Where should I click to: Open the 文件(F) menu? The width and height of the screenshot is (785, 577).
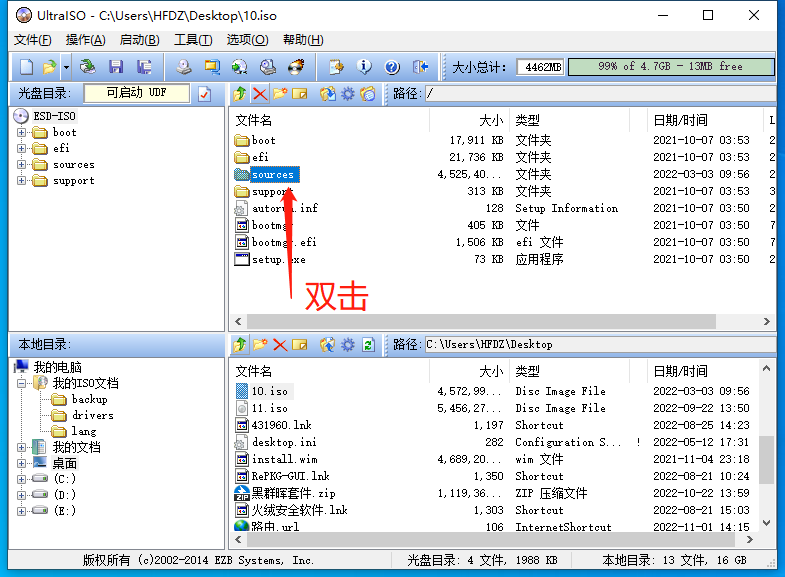[33, 40]
